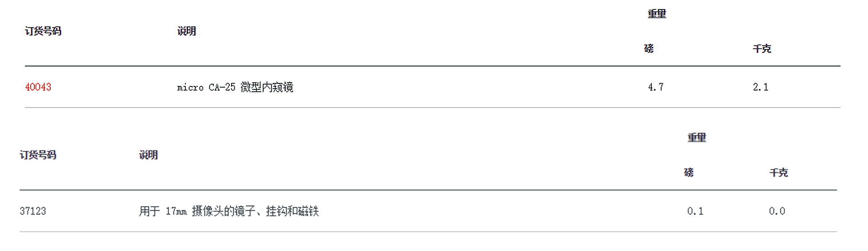Click the 磅 column header above 4.7
The width and height of the screenshot is (868, 251).
tap(649, 49)
